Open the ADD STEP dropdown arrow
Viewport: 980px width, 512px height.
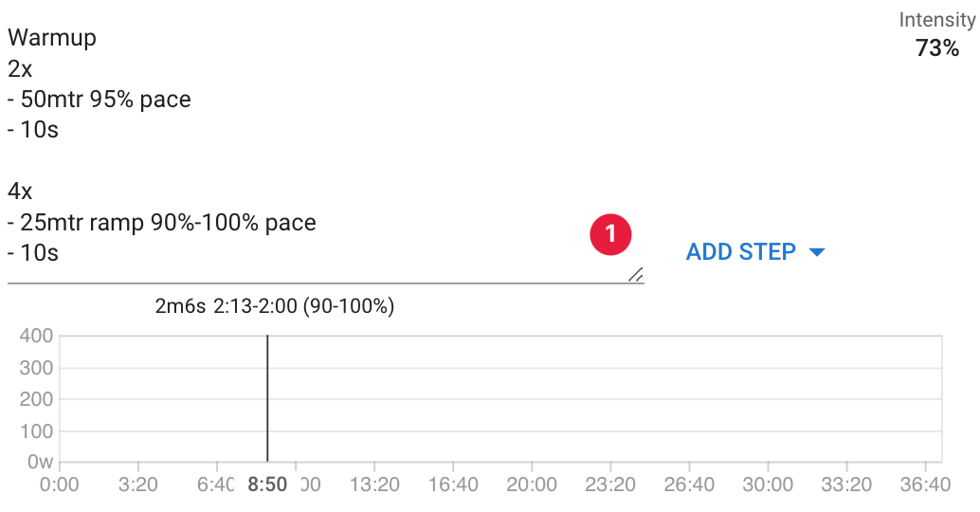click(x=816, y=252)
